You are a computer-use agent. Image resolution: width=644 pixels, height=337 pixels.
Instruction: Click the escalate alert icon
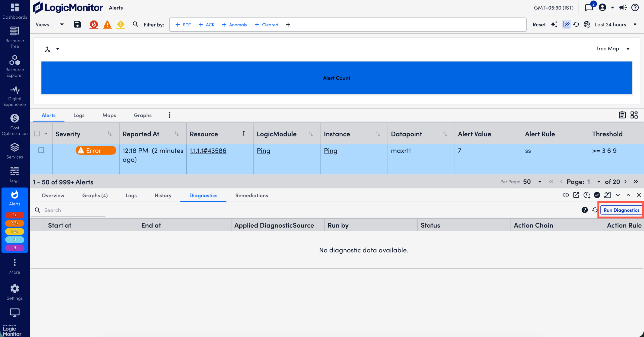point(608,195)
